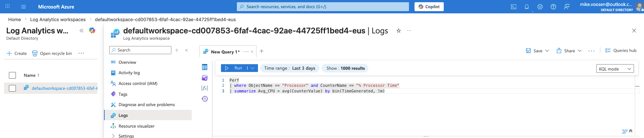Change Show 1000 results limit

click(x=345, y=68)
